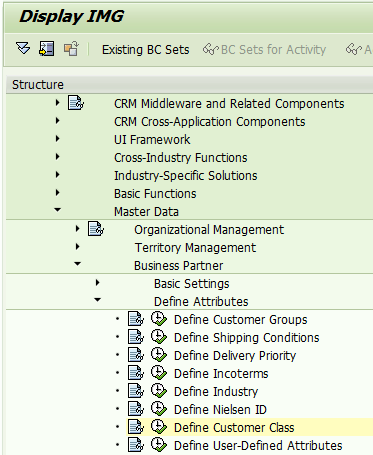Select Territory Management tree entry
The width and height of the screenshot is (373, 455).
tap(195, 247)
